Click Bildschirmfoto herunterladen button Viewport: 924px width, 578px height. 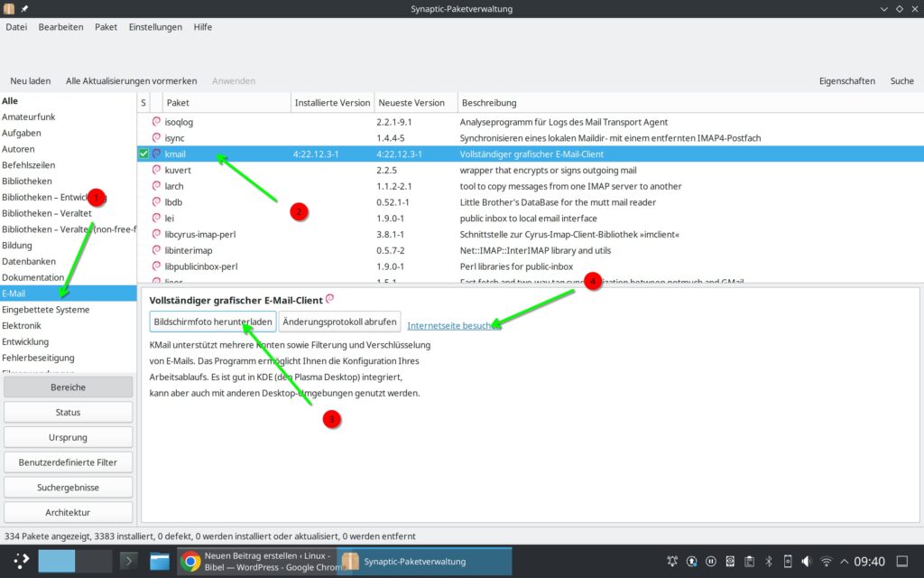point(213,322)
